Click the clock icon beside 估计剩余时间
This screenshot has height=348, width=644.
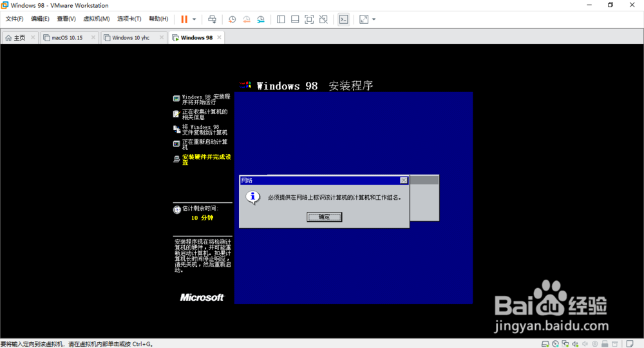177,209
